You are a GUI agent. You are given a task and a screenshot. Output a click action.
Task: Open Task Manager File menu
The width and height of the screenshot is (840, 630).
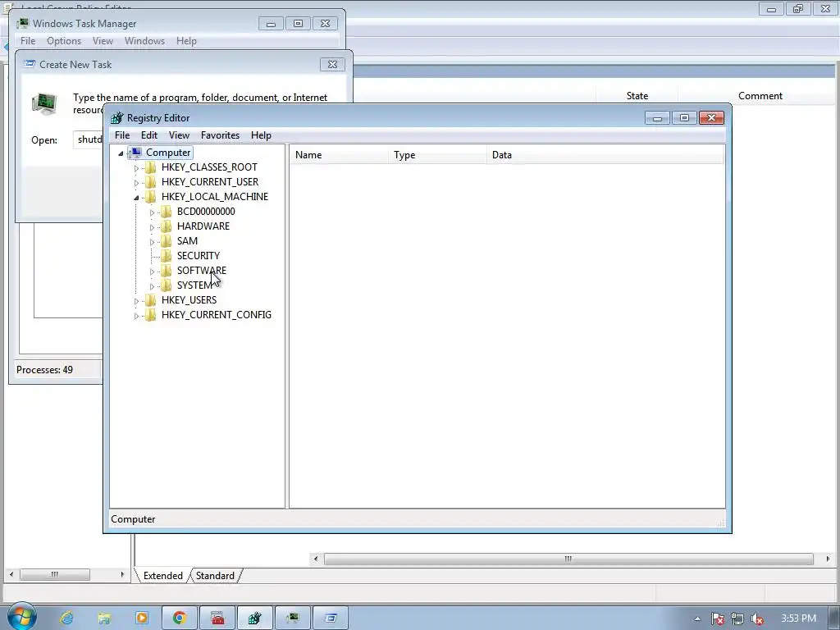[x=28, y=41]
